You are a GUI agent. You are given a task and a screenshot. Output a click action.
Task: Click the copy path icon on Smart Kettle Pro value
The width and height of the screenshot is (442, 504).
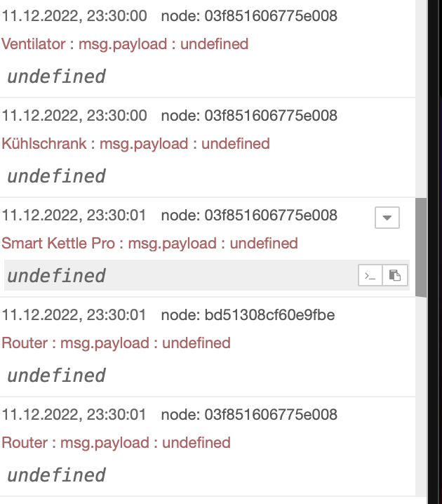point(370,275)
